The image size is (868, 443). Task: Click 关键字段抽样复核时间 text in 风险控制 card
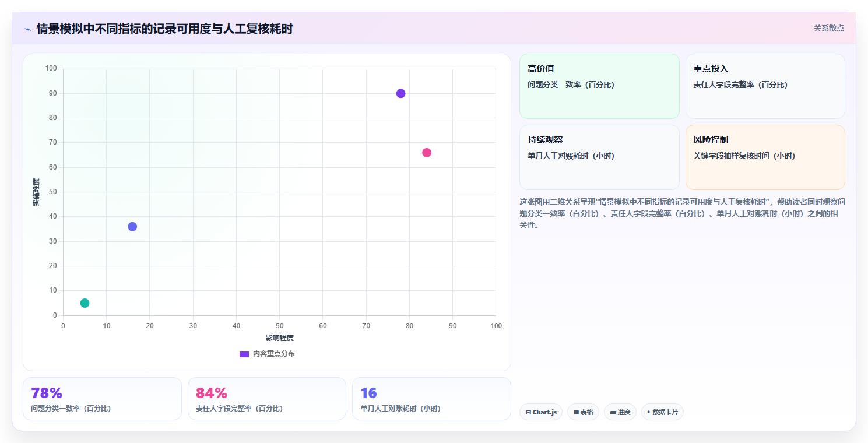[744, 156]
